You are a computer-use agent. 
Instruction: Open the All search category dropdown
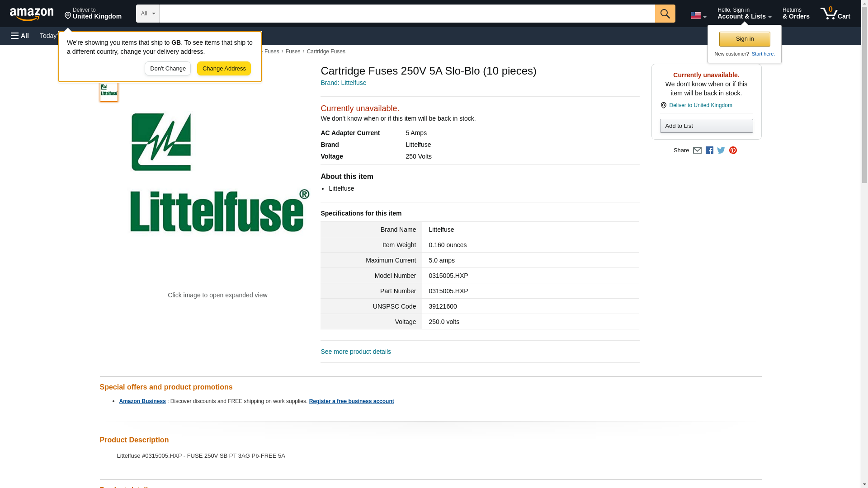point(147,14)
